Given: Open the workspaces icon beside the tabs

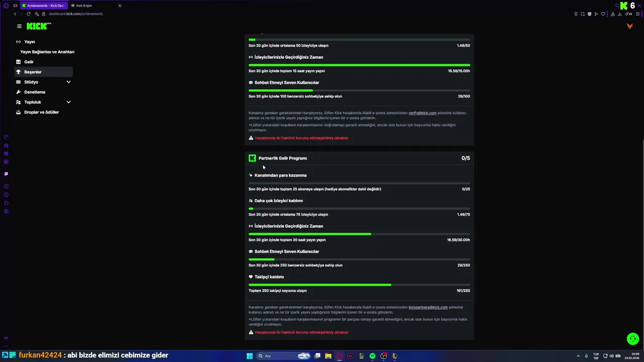Looking at the screenshot, I should [x=16, y=6].
